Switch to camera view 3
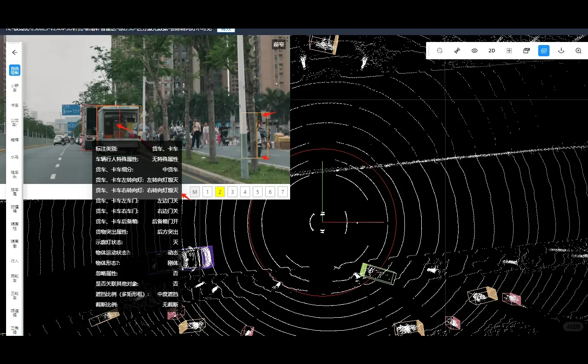Image resolution: width=588 pixels, height=364 pixels. pyautogui.click(x=233, y=192)
